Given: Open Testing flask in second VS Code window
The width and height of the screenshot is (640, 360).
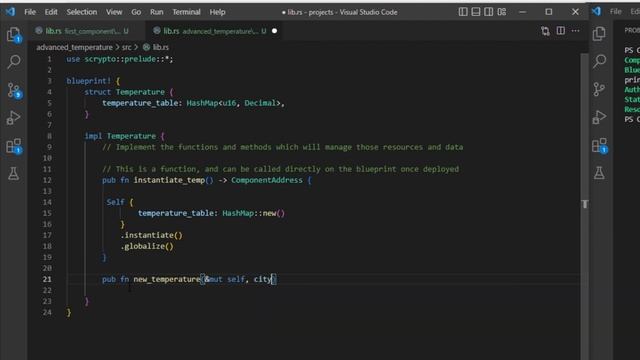Looking at the screenshot, I should (599, 173).
